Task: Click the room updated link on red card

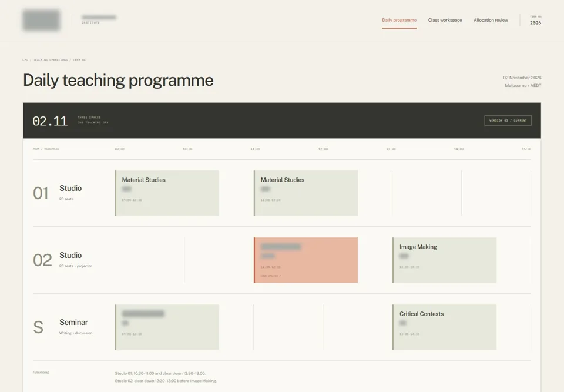Action: pos(270,276)
